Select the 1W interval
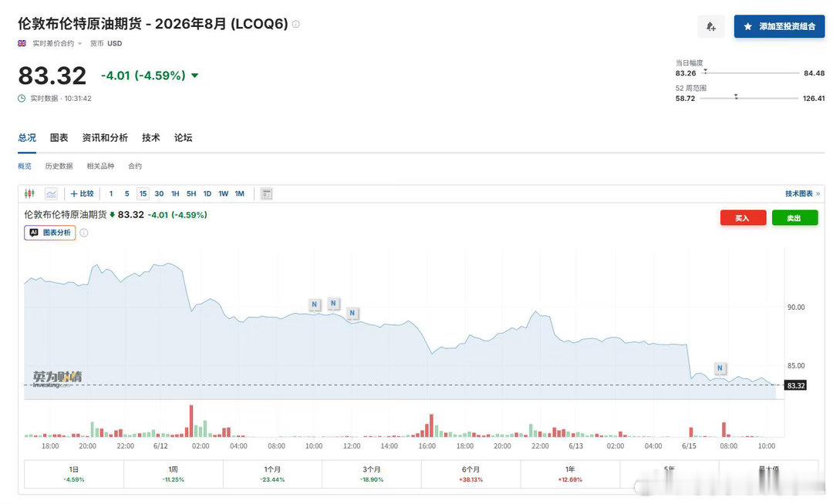Image resolution: width=833 pixels, height=504 pixels. (224, 193)
